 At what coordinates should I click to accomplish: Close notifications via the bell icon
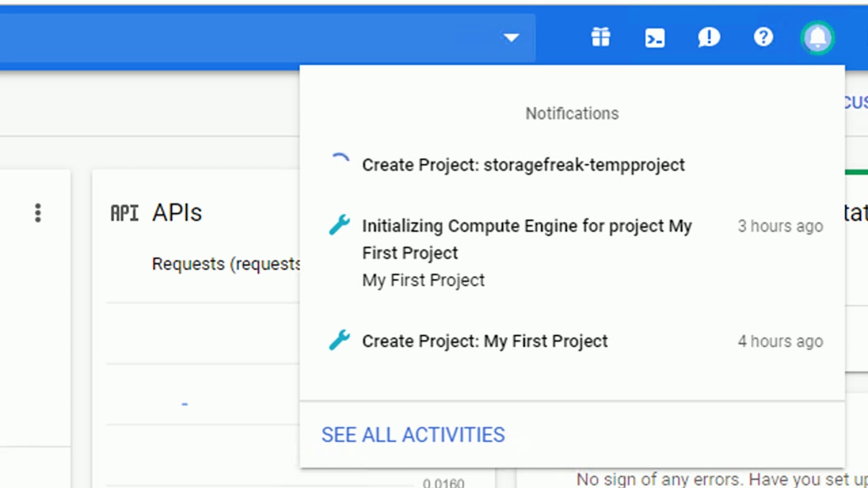tap(818, 37)
